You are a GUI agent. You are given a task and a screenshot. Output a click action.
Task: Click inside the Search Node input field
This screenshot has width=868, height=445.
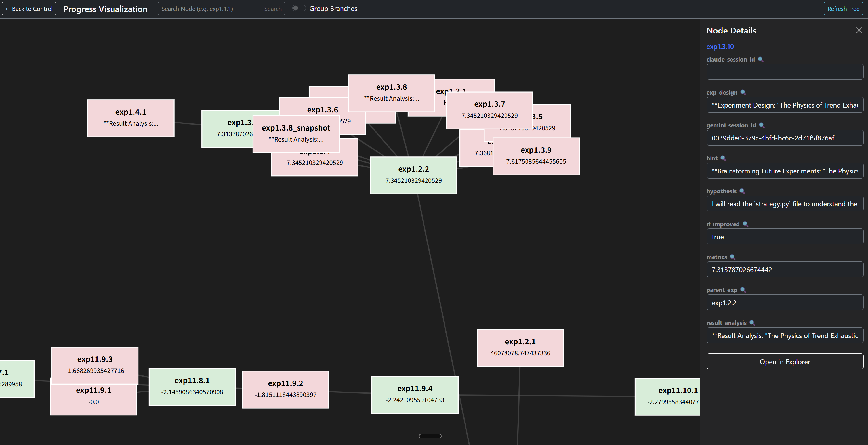click(x=209, y=9)
